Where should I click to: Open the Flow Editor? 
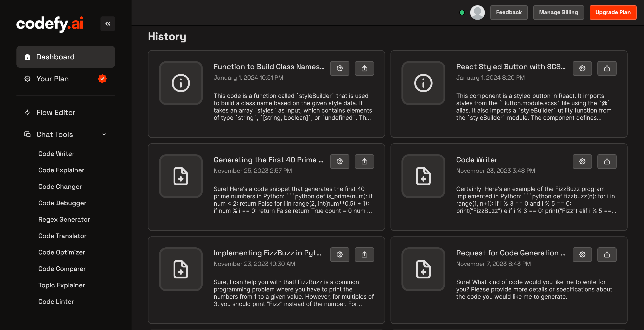pos(66,113)
